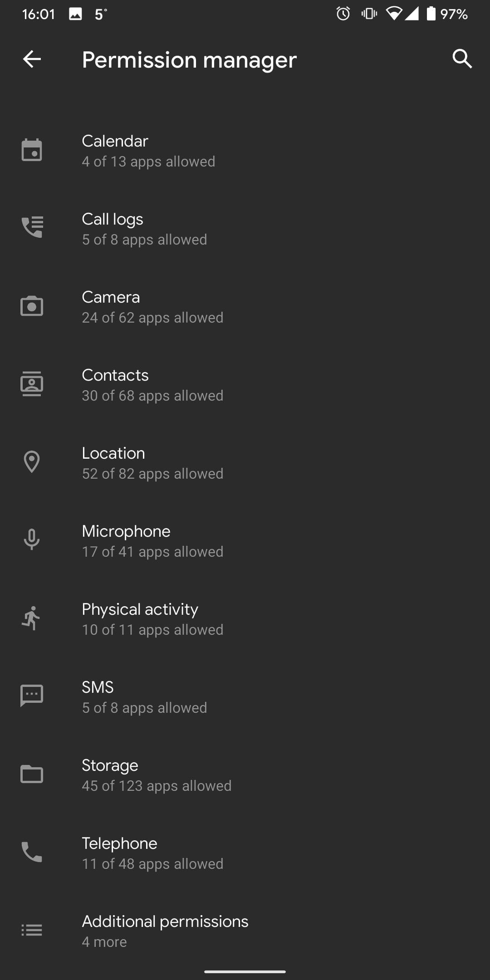
Task: Tap the Storage folder icon
Action: click(32, 774)
